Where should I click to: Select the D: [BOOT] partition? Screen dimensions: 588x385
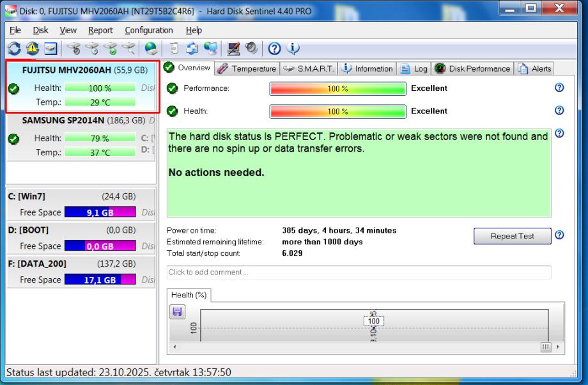tap(81, 238)
